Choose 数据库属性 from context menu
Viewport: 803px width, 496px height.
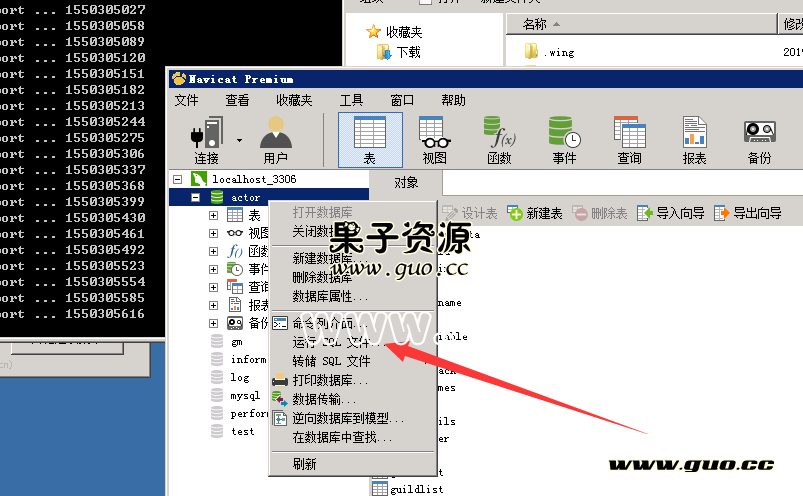coord(352,296)
